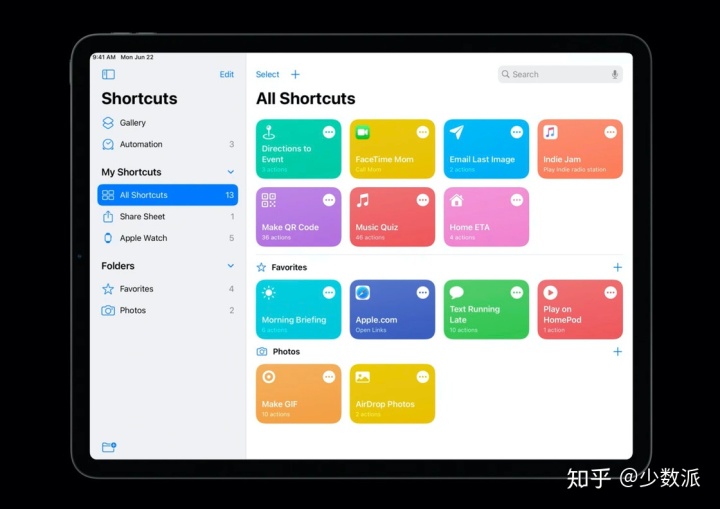Run the Email Last Image shortcut
720x509 pixels.
point(486,149)
